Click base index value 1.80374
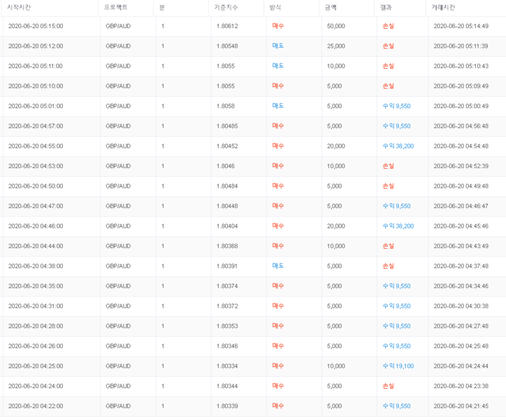Image resolution: width=506 pixels, height=420 pixels. click(227, 286)
